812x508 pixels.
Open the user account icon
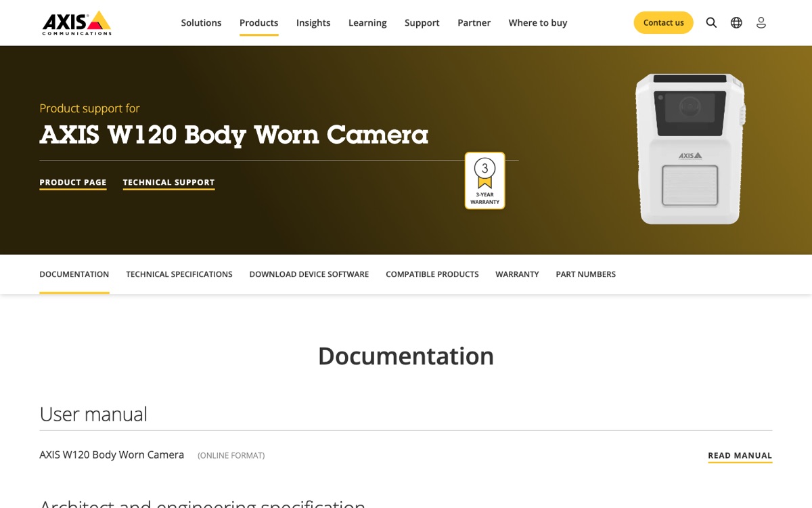761,22
